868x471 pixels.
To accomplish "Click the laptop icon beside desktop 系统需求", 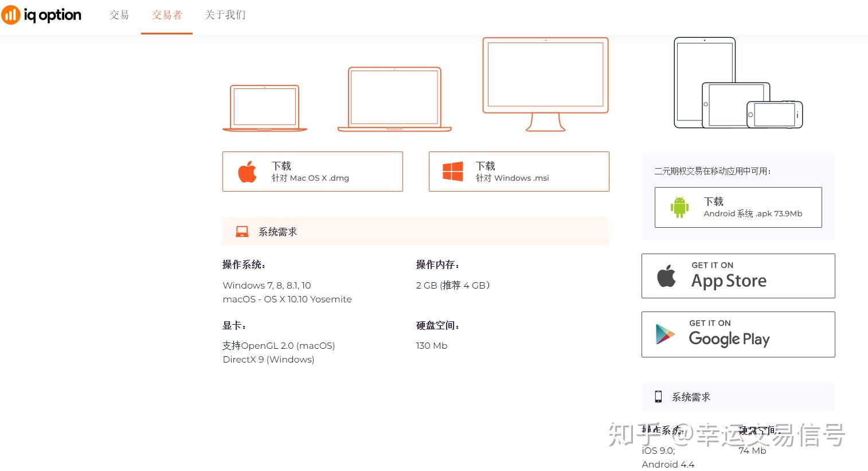I will coord(242,232).
